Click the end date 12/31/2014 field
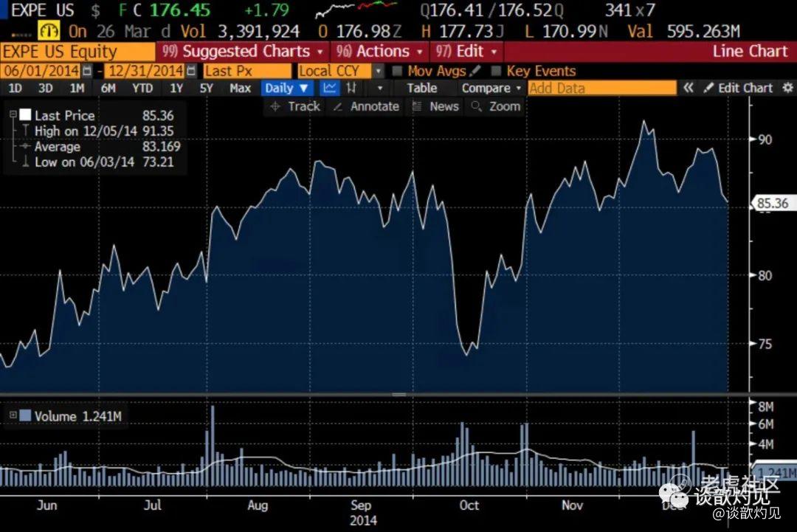The image size is (797, 532). click(x=145, y=71)
